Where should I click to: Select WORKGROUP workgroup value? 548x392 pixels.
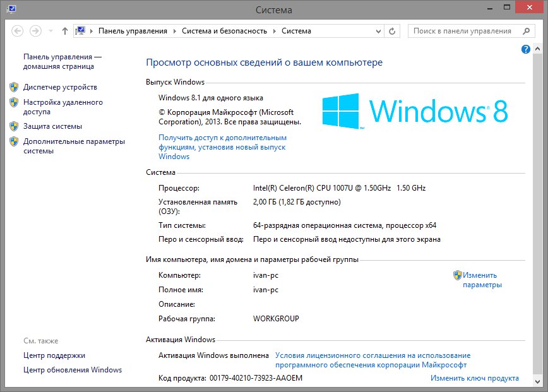click(x=276, y=319)
